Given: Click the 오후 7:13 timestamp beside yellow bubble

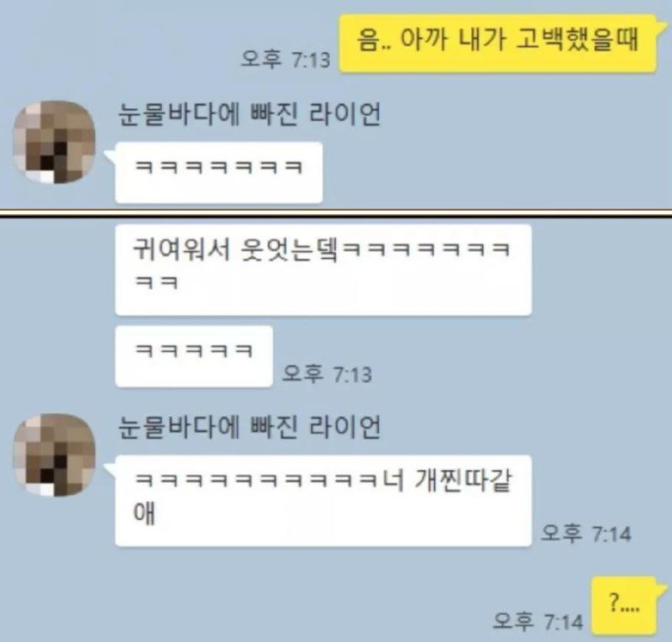Looking at the screenshot, I should point(286,59).
